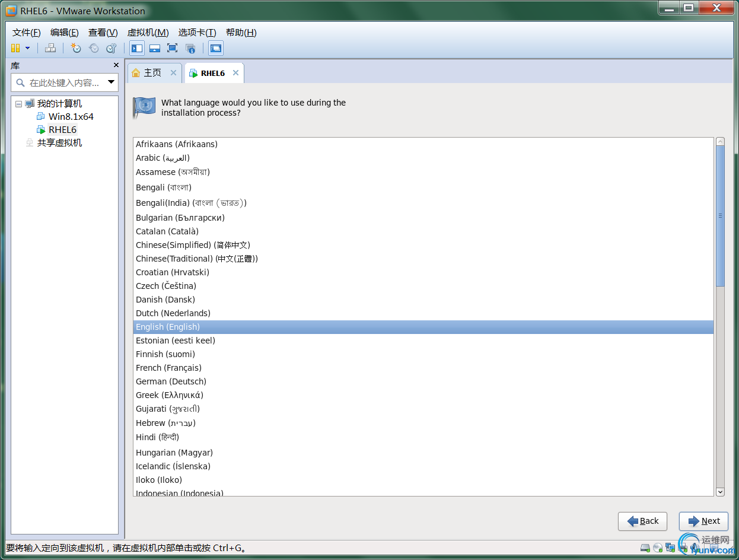The image size is (739, 560).
Task: Click the language list scrollbar thumb
Action: 720,216
